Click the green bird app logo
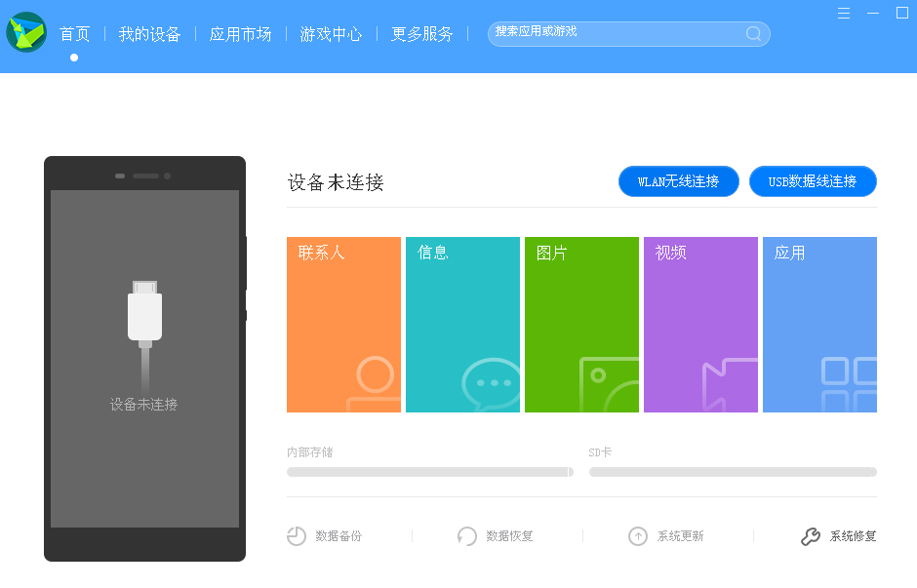Screen dimensions: 917x588 [x=26, y=32]
